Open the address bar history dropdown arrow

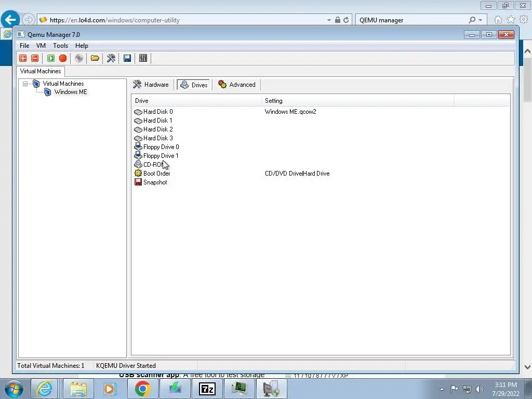329,20
